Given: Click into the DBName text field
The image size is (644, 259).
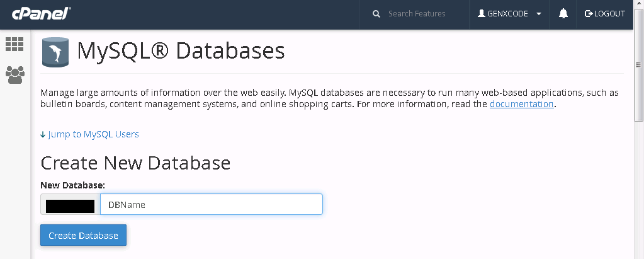Looking at the screenshot, I should [212, 204].
